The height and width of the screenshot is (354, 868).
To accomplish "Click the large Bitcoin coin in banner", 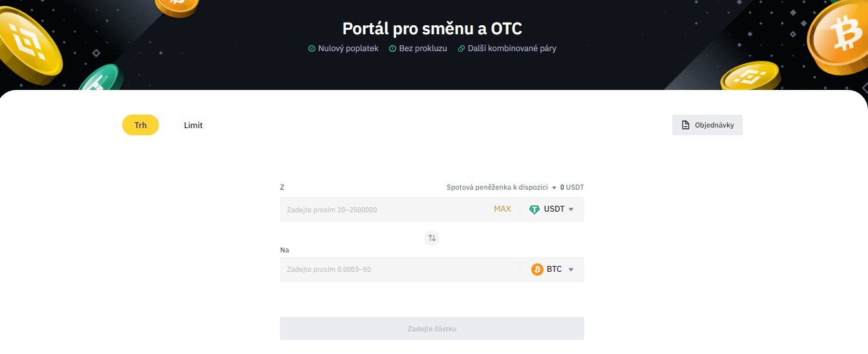I will (x=838, y=36).
